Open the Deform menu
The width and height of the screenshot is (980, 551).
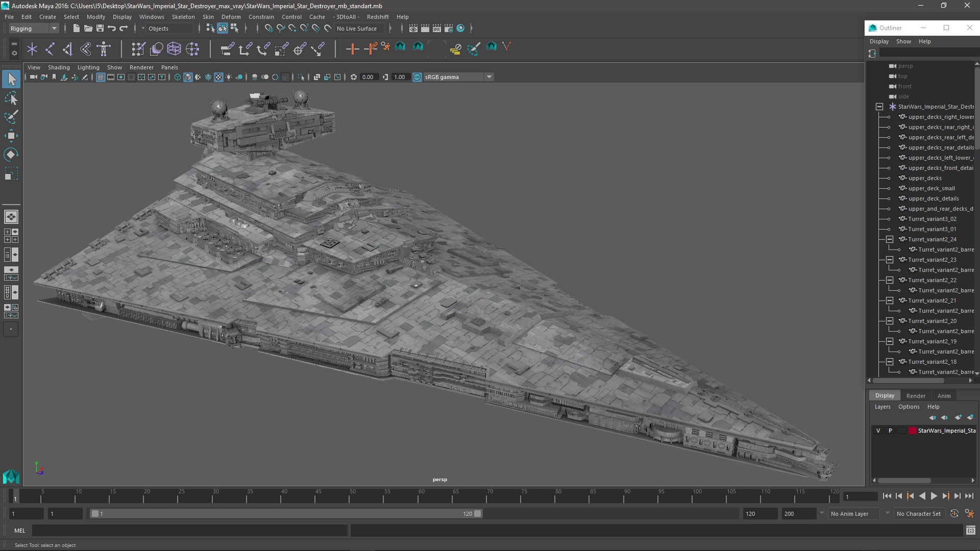[231, 17]
